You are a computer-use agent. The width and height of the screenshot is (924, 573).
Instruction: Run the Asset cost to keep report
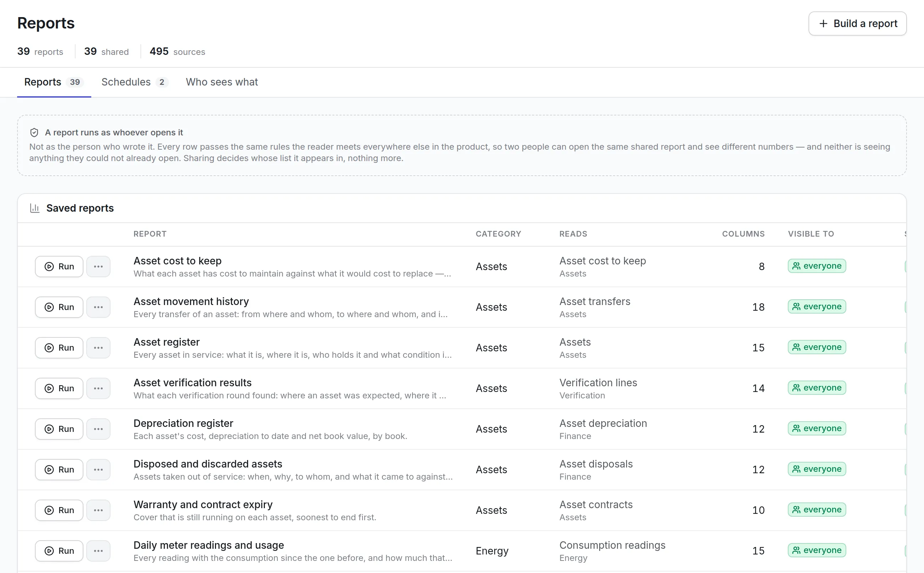(59, 267)
